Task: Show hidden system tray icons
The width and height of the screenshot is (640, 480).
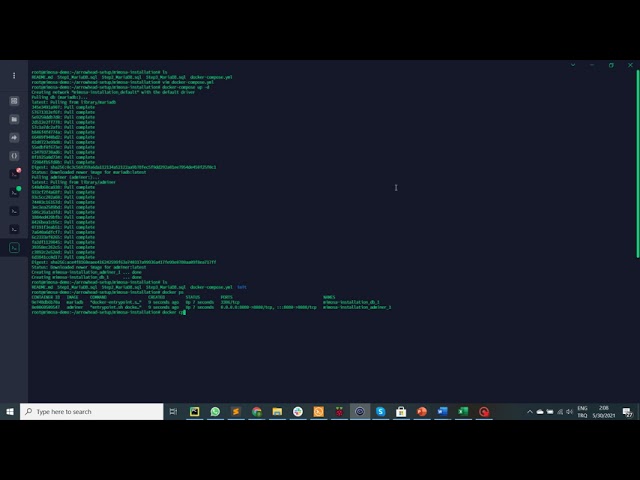Action: pyautogui.click(x=530, y=411)
